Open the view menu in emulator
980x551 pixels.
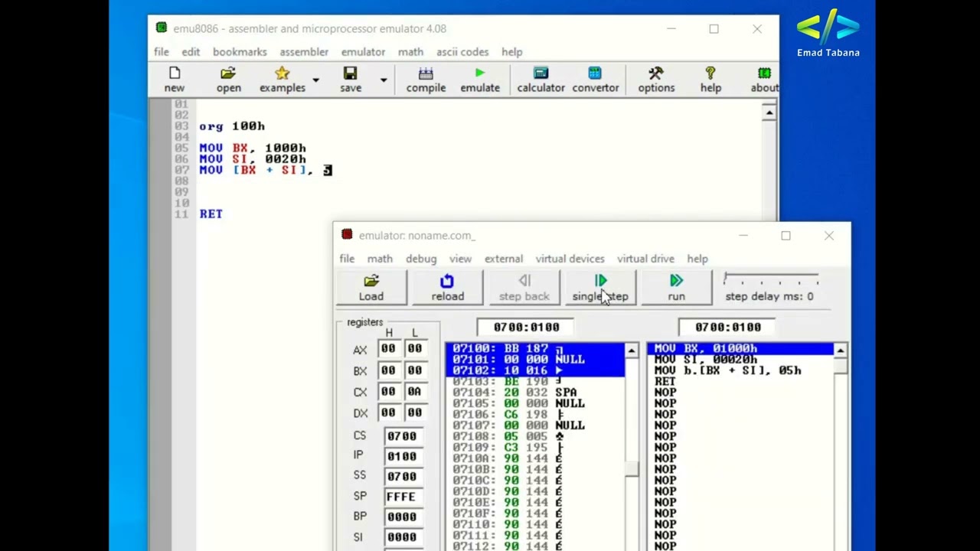click(x=460, y=259)
